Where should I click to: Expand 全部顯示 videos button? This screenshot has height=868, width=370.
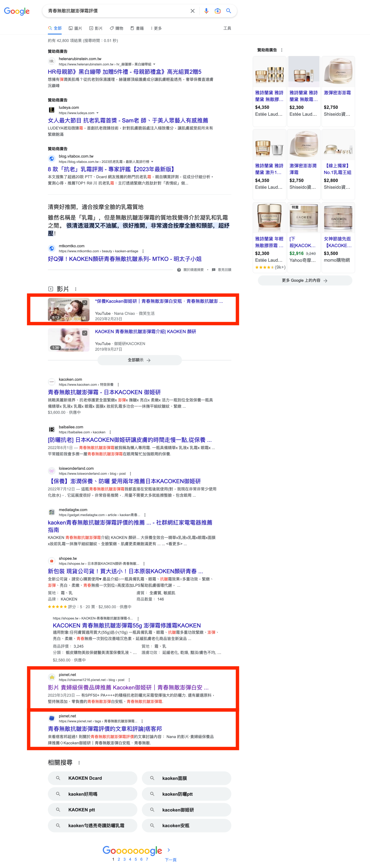click(x=139, y=360)
